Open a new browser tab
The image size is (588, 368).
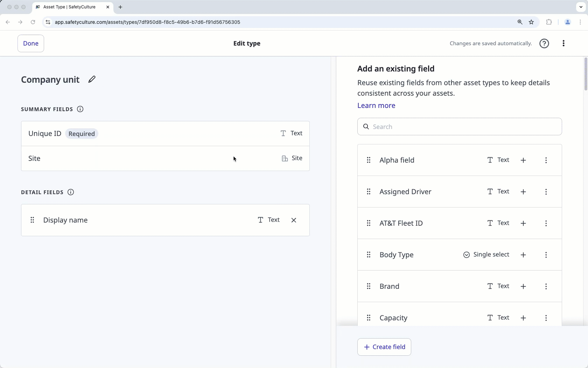[120, 7]
